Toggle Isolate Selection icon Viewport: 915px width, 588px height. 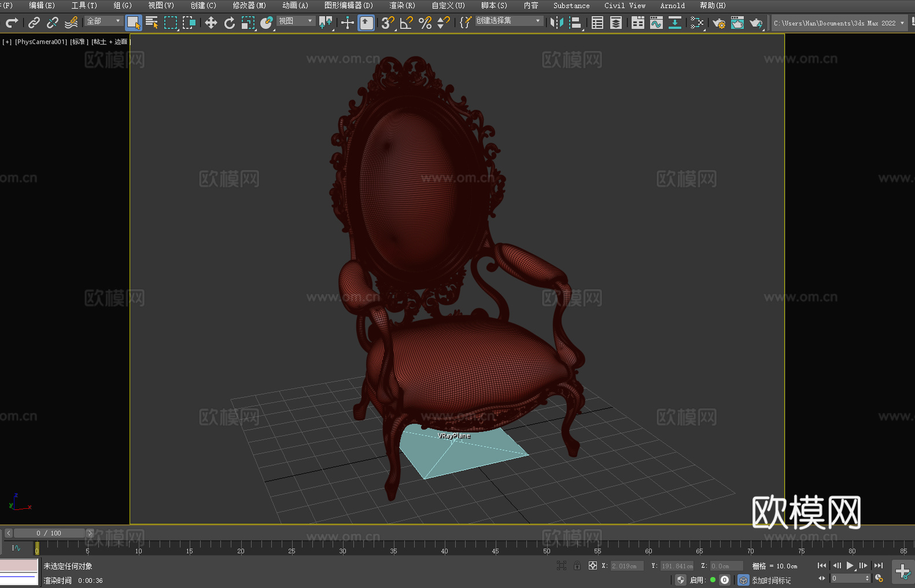pos(561,565)
